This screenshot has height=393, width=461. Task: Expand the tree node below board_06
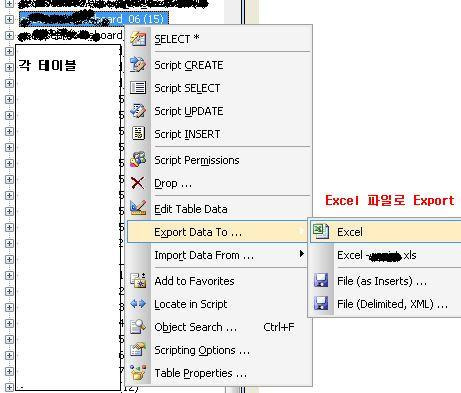[9, 35]
